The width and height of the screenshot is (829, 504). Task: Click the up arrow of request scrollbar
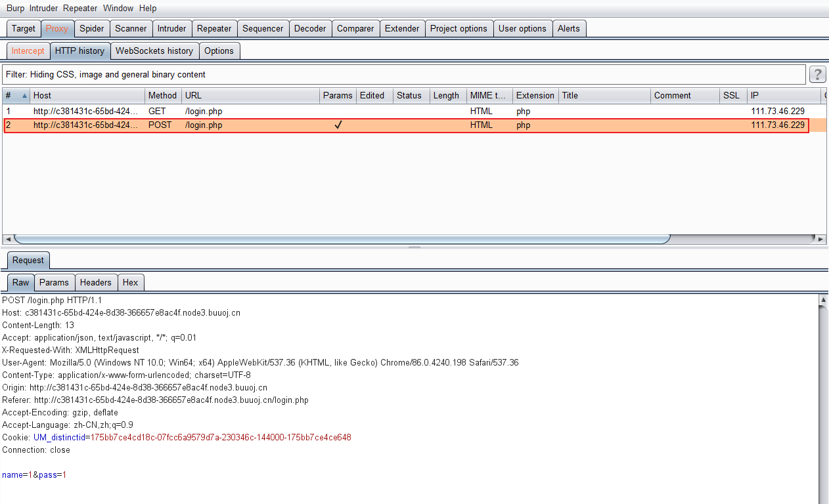[823, 300]
